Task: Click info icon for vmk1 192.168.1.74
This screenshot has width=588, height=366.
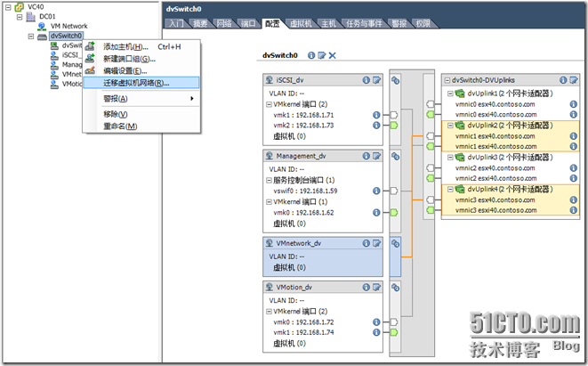Action: [x=376, y=332]
